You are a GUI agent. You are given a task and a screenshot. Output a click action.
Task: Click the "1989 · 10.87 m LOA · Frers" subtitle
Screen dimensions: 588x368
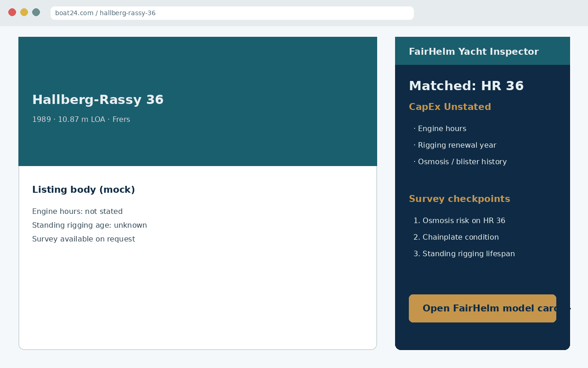pyautogui.click(x=81, y=120)
